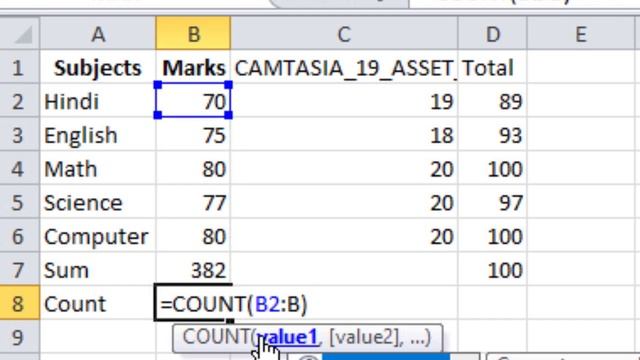Click cell C3 showing 18

344,135
